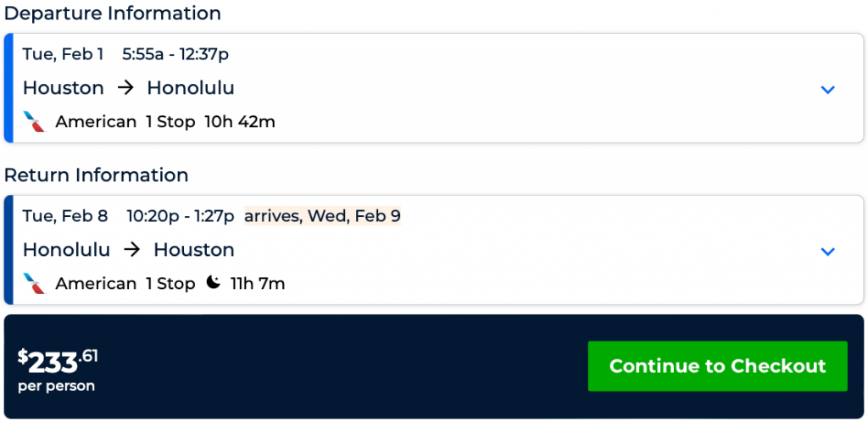Click the American Airlines logo on departure flight

35,122
